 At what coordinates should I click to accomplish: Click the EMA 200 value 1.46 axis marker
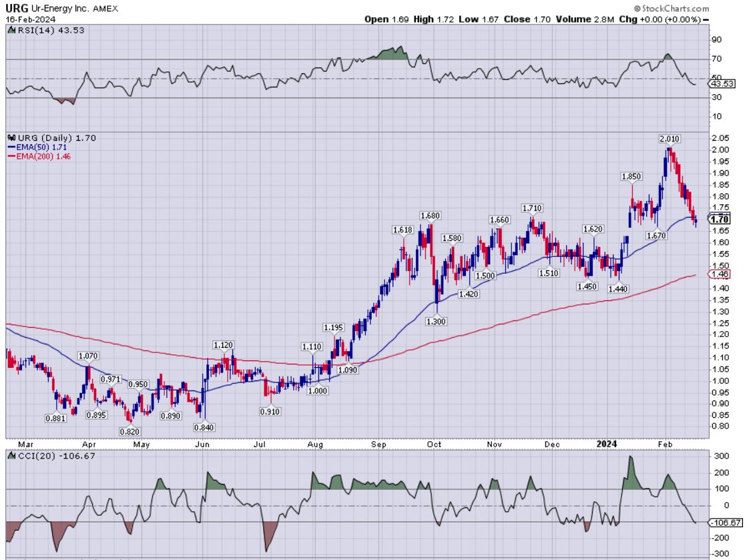(x=719, y=274)
